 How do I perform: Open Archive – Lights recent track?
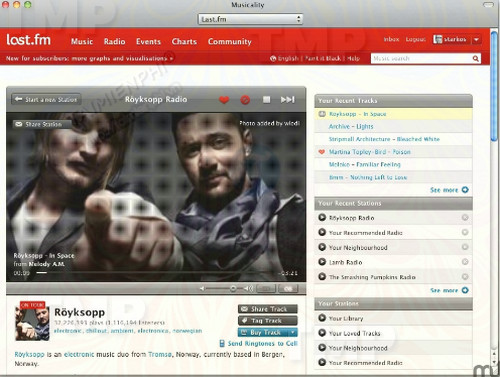(351, 127)
